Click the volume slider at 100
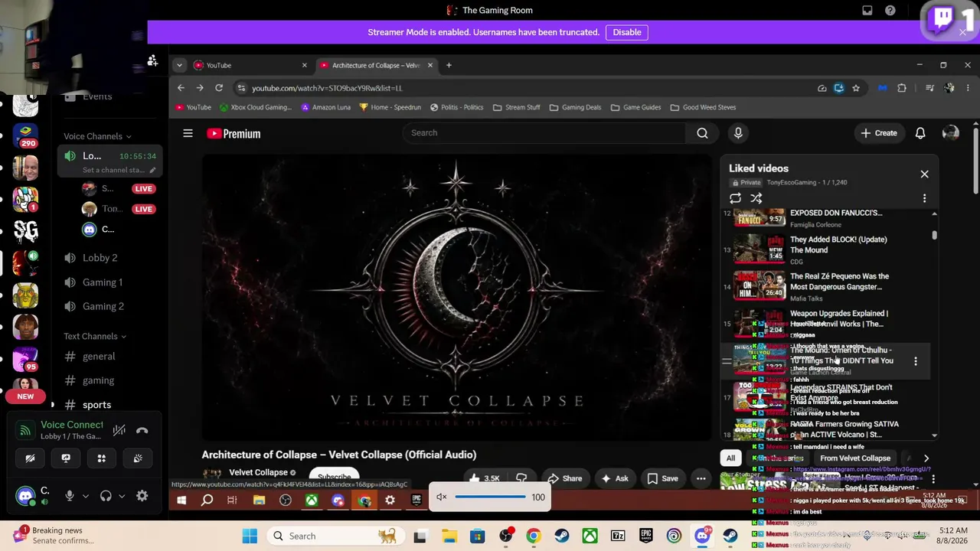The height and width of the screenshot is (551, 980). click(491, 497)
